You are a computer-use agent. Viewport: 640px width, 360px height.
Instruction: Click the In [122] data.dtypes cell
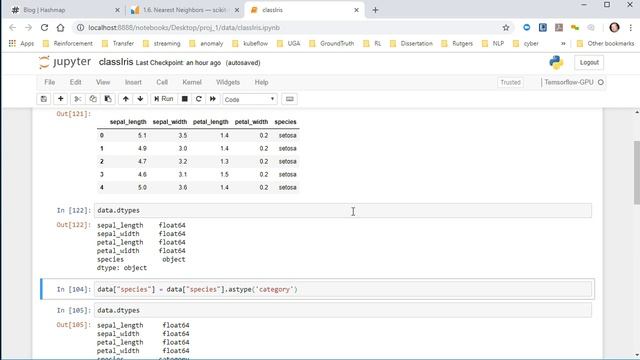point(343,210)
